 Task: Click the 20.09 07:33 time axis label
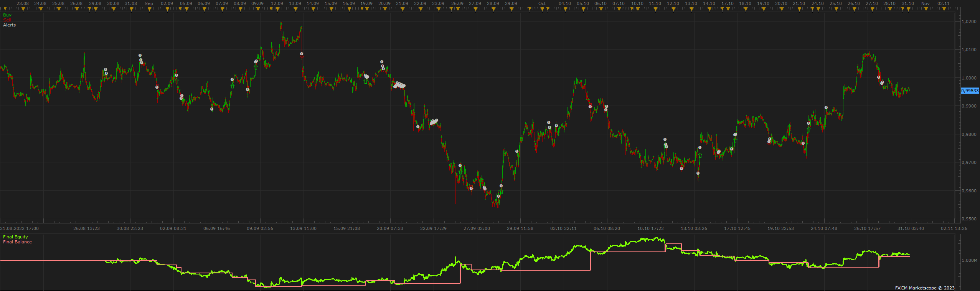390,228
